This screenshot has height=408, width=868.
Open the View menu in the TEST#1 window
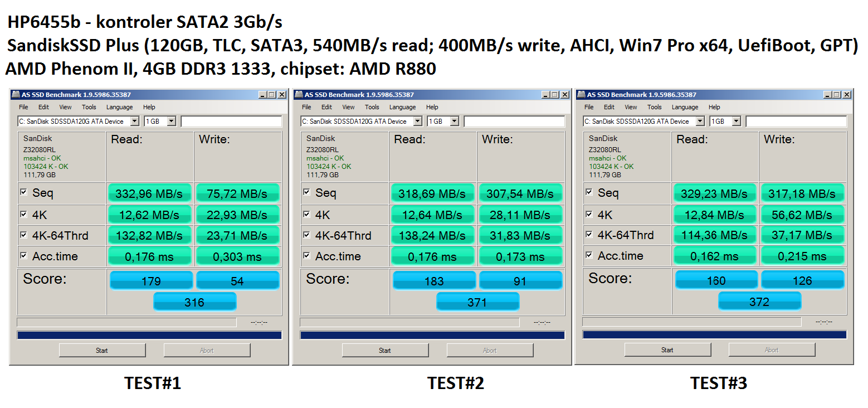65,107
